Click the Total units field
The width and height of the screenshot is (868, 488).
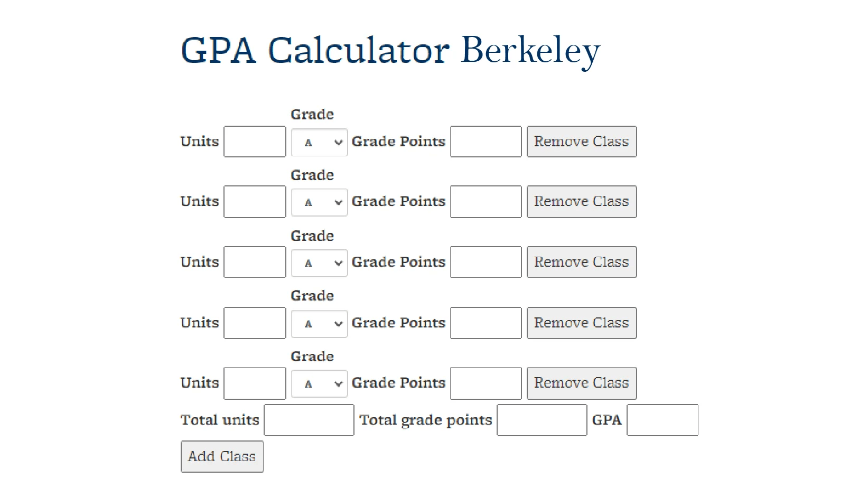pyautogui.click(x=309, y=419)
